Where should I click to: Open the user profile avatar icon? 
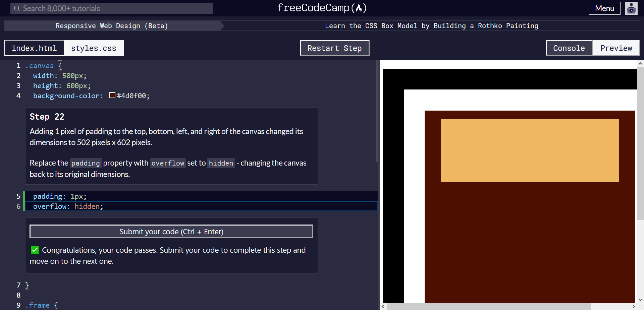[x=631, y=8]
